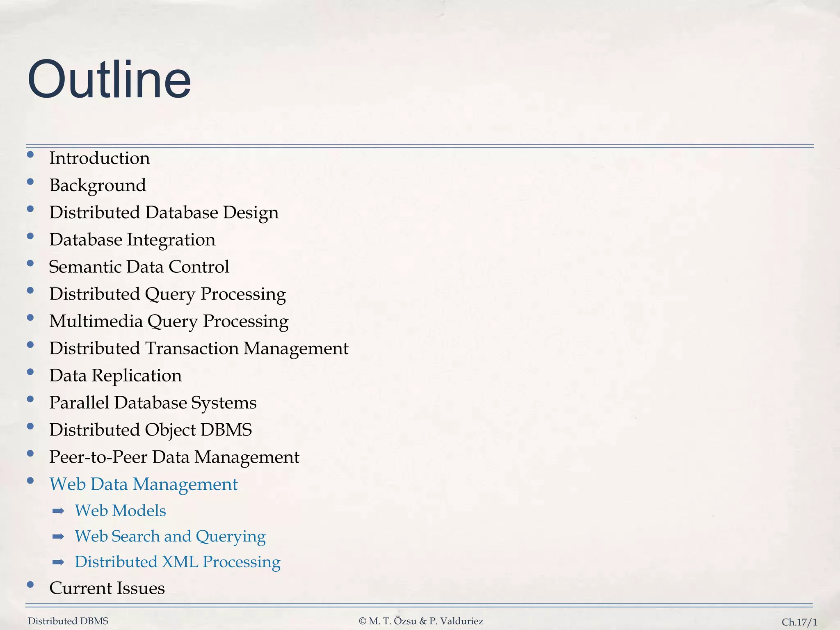Select the Web Data Management heading
The image size is (840, 630).
[143, 484]
